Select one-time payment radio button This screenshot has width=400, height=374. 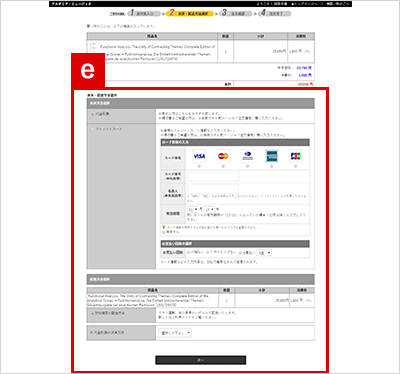(188, 253)
